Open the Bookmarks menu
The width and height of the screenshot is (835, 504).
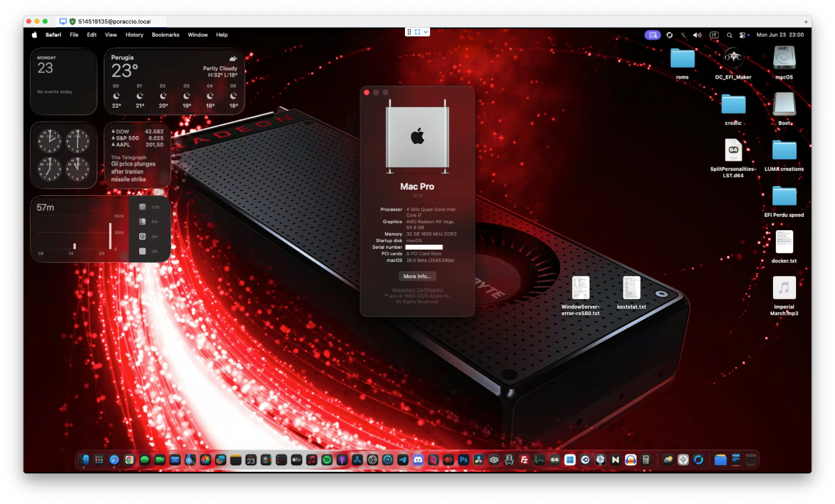point(166,35)
